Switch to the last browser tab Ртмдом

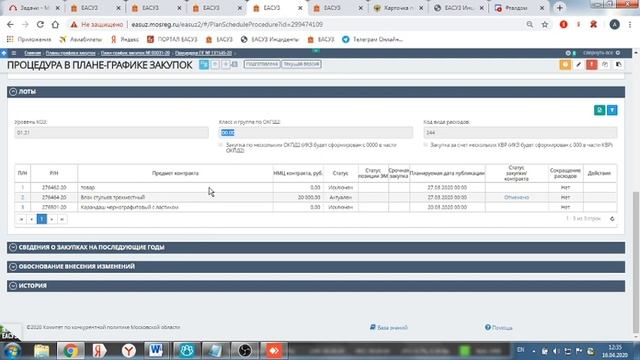520,8
